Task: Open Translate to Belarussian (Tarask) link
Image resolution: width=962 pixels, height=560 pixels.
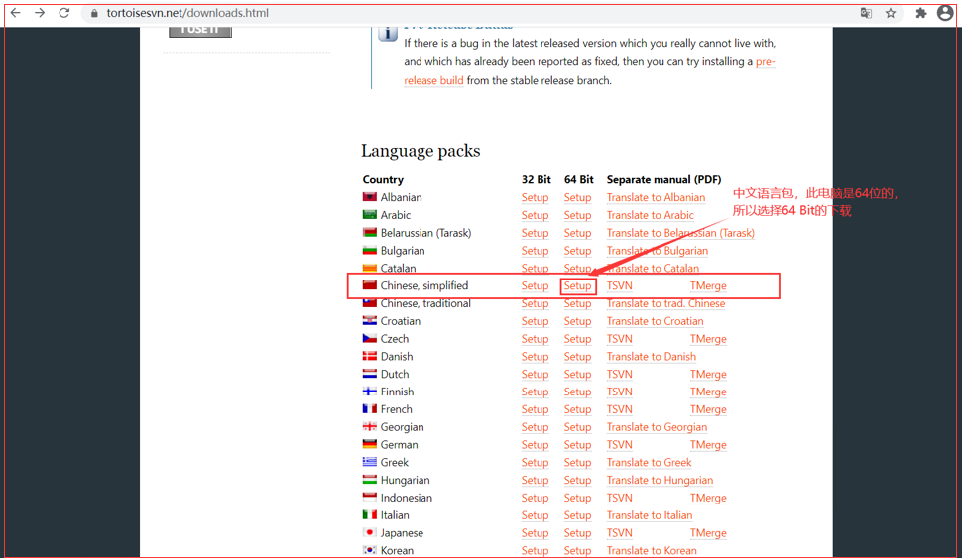Action: pos(680,233)
